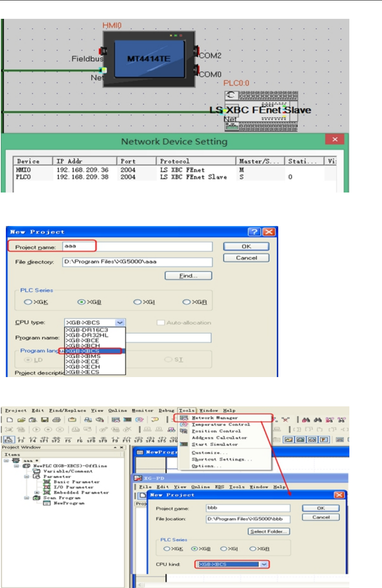Open the Monitor menu
Viewport: 382px width, 588px height.
coord(143,411)
